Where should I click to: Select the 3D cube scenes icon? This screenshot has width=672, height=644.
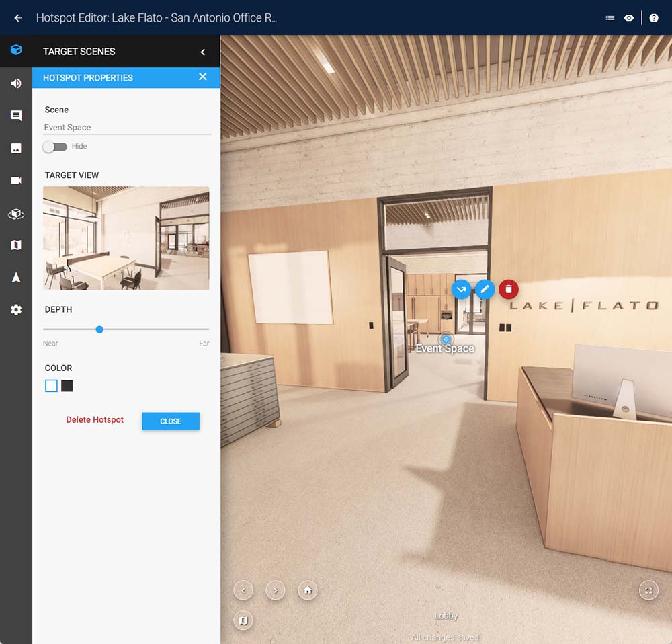coord(16,50)
